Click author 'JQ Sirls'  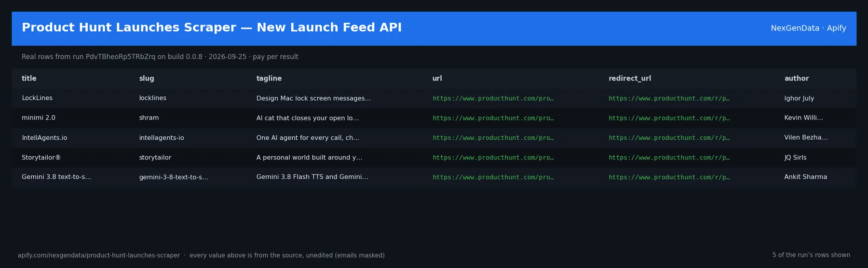795,158
